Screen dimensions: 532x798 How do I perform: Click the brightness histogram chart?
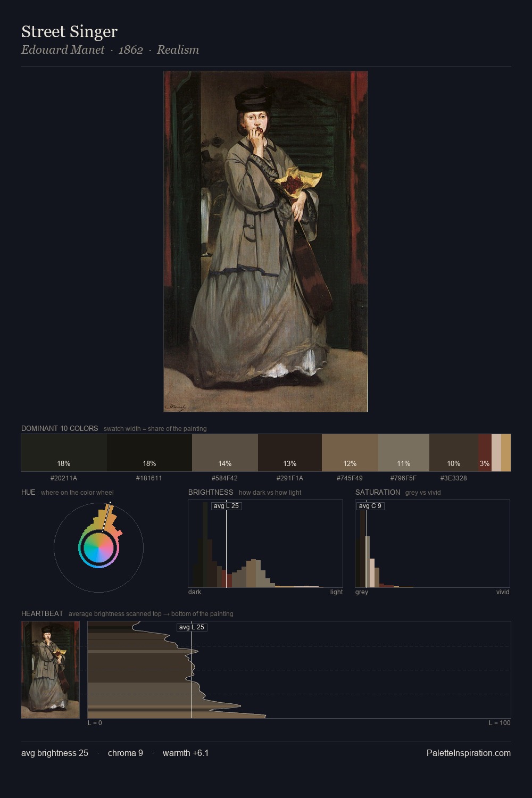click(x=265, y=544)
